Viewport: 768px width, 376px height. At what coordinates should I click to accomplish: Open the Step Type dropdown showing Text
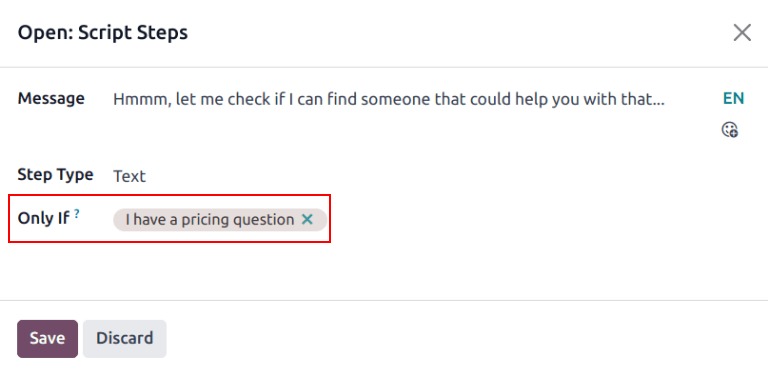point(412,176)
